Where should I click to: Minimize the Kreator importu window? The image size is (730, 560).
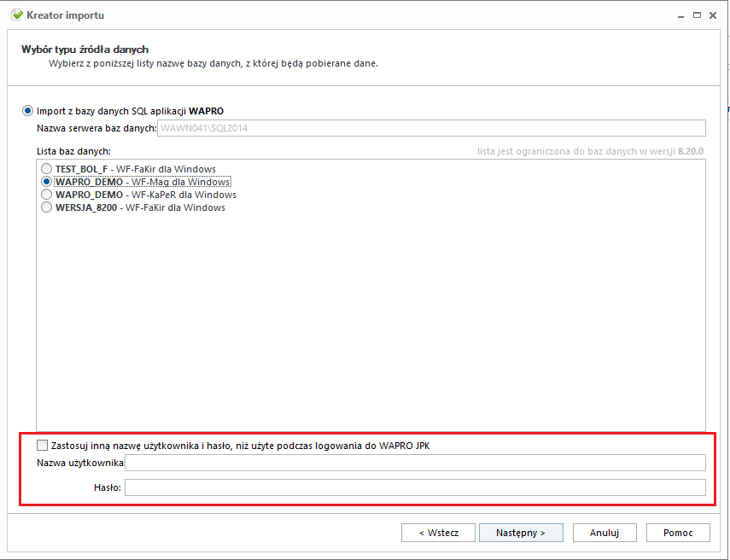point(680,15)
